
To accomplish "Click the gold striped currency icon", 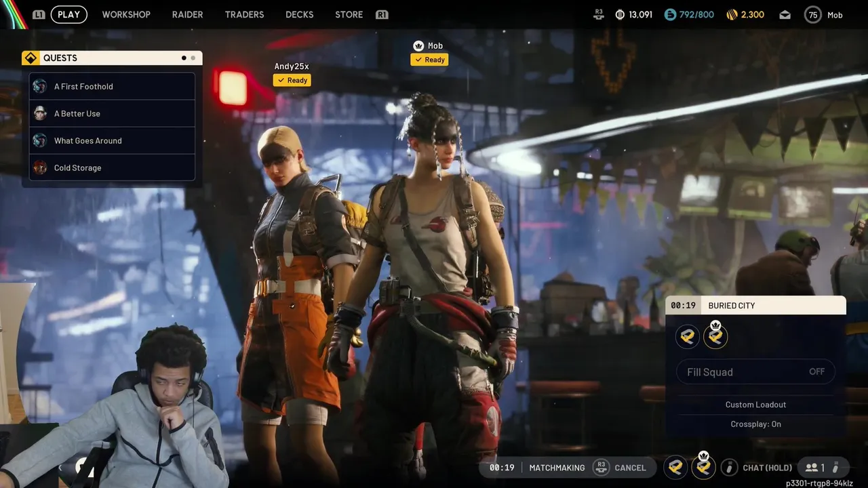I will tap(732, 14).
